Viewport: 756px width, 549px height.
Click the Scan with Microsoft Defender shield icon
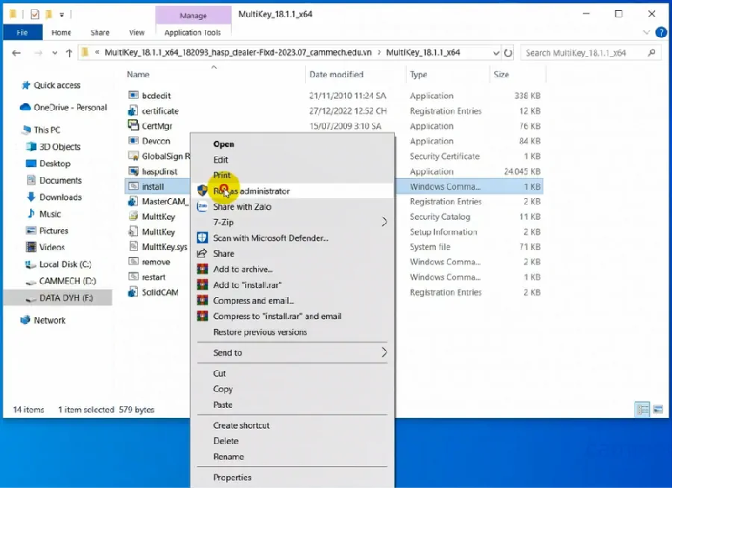tap(202, 238)
